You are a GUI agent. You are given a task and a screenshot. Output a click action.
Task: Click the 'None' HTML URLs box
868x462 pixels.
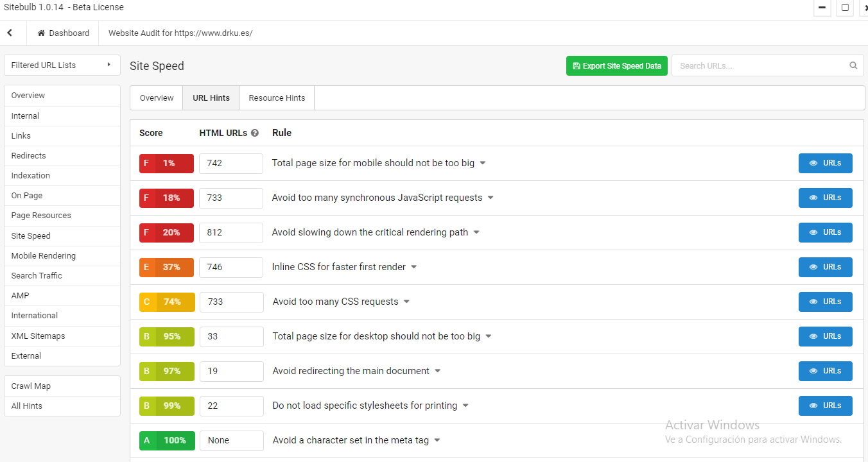click(x=231, y=440)
